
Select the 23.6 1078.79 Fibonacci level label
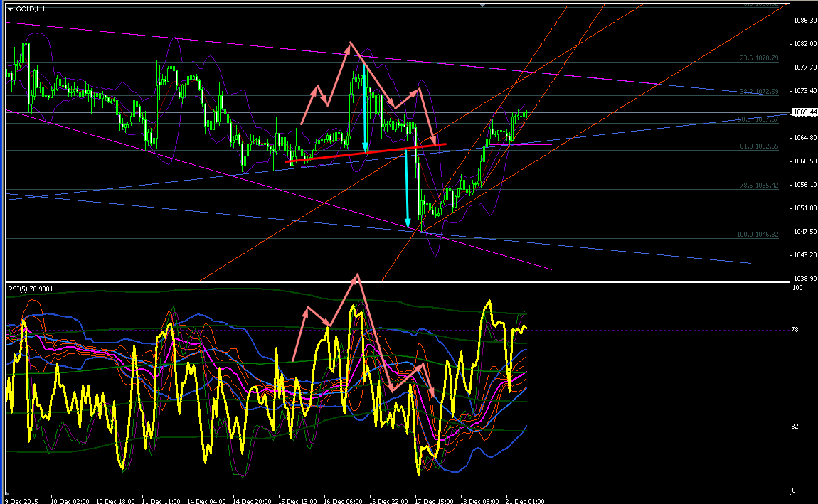click(759, 58)
